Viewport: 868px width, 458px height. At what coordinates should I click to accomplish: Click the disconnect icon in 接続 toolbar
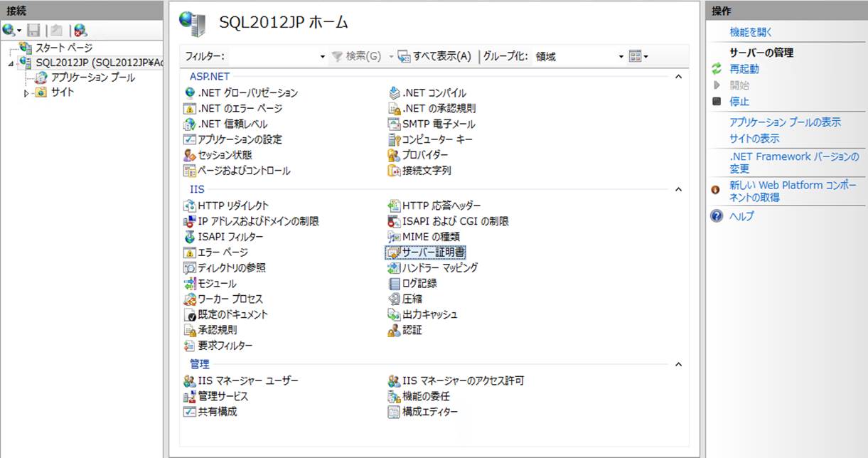[x=80, y=30]
